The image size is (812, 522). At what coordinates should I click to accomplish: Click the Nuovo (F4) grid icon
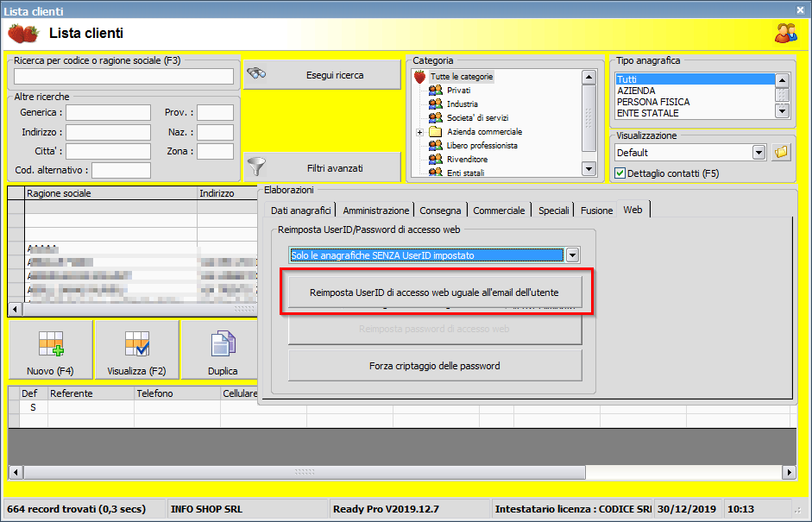[x=51, y=344]
